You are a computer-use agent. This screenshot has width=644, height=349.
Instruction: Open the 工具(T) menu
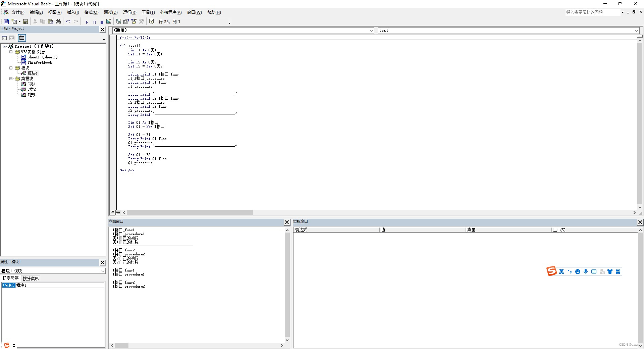tap(148, 12)
